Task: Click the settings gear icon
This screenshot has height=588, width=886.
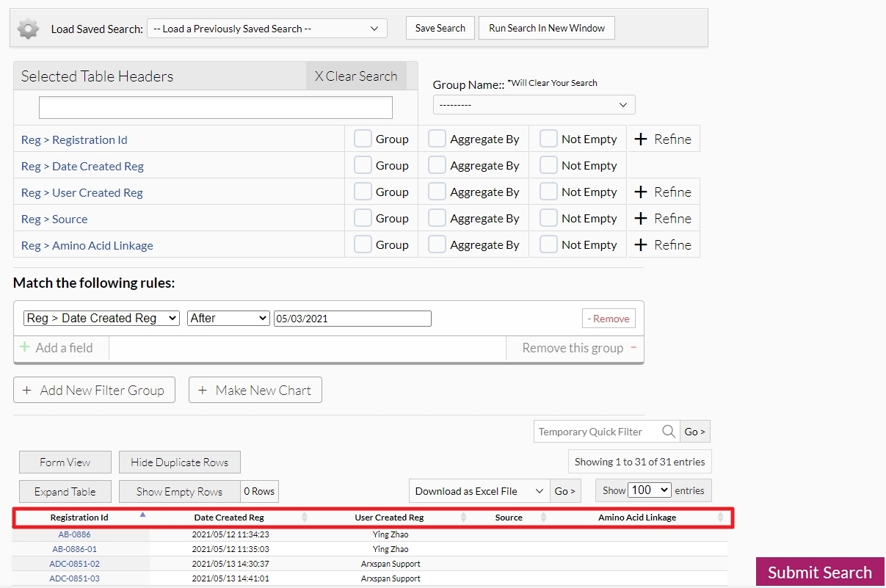Action: [x=28, y=29]
